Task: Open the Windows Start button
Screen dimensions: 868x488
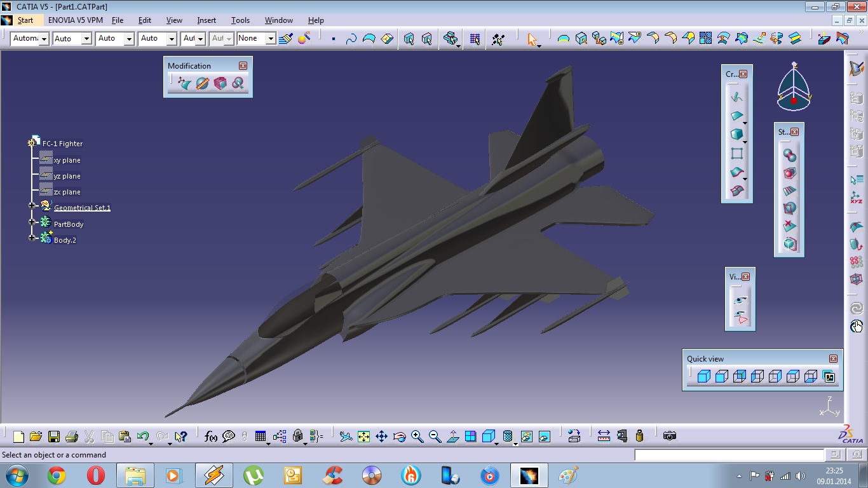Action: pyautogui.click(x=17, y=475)
